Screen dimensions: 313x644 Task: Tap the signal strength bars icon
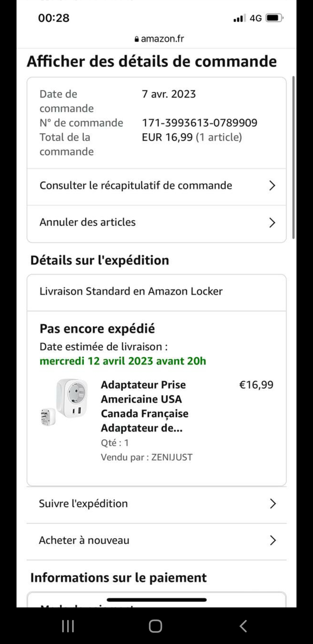pyautogui.click(x=239, y=18)
